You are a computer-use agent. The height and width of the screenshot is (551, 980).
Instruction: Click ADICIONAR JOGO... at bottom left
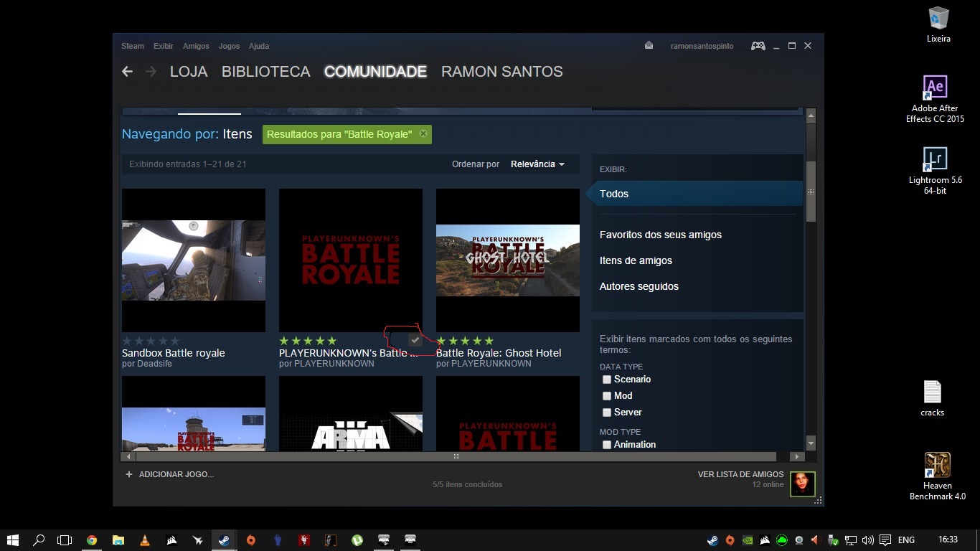176,474
